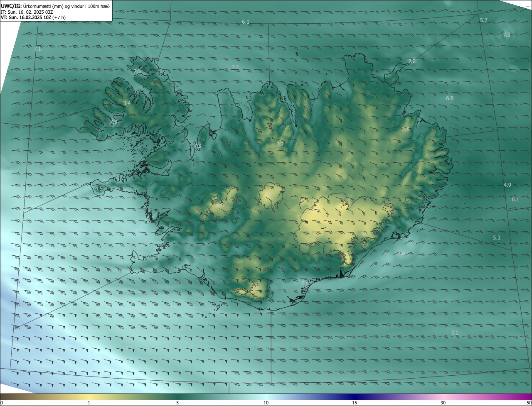This screenshot has width=532, height=406.
Task: Click the 3.4 value label in the Westfjords
Action: pos(127,103)
